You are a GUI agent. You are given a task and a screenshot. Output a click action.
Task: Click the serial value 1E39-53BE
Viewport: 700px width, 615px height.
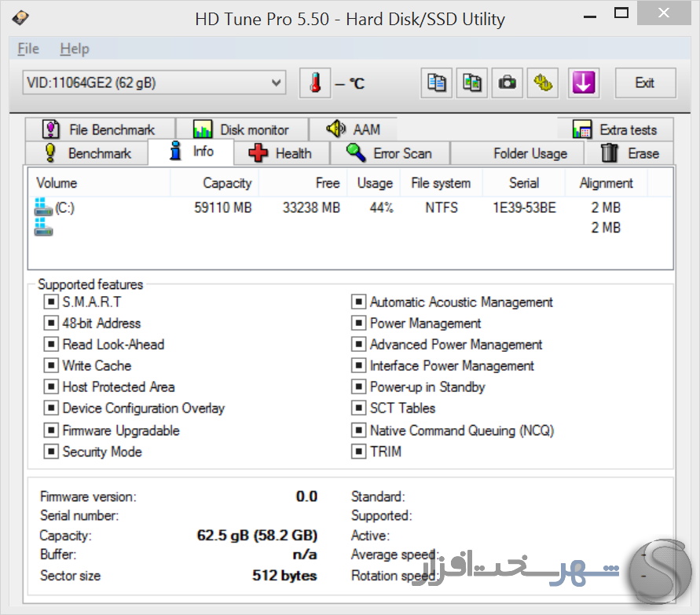pyautogui.click(x=524, y=207)
